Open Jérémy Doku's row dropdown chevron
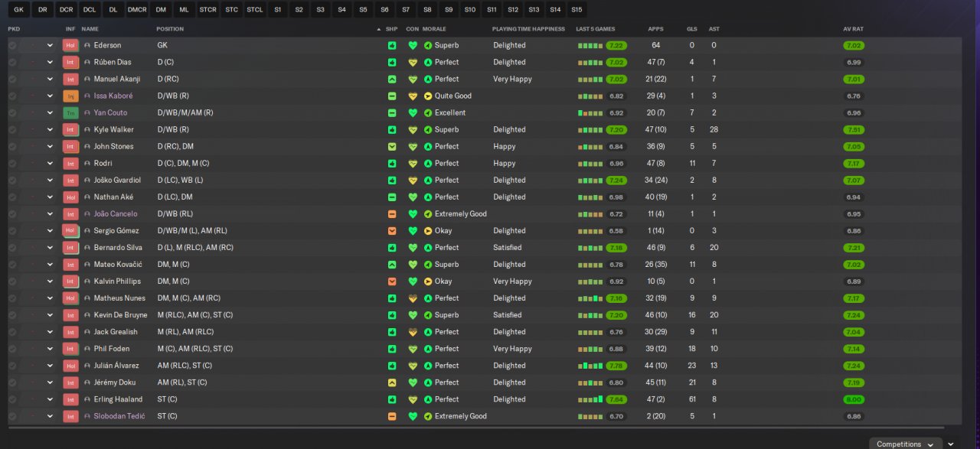980x449 pixels. [x=50, y=382]
